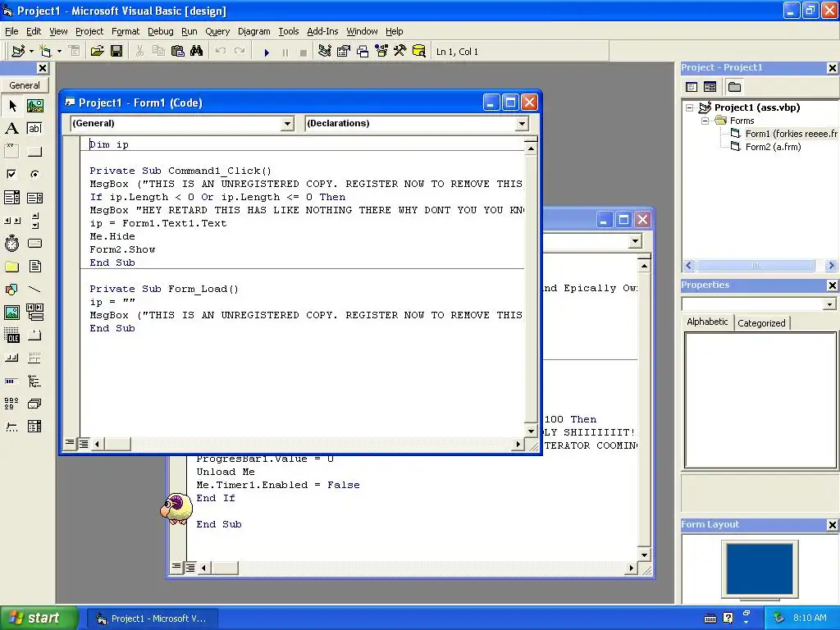This screenshot has width=840, height=630.
Task: Open the Project menu
Action: [x=89, y=31]
